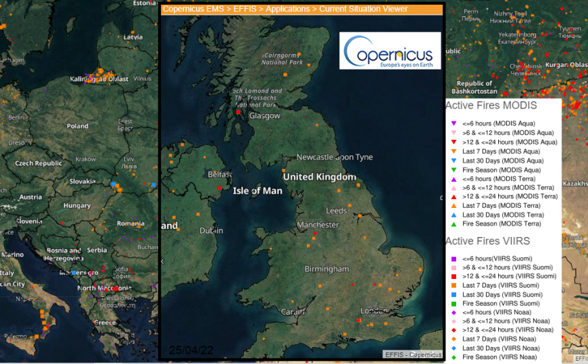Click the Cairngorms National Park label

282,59
